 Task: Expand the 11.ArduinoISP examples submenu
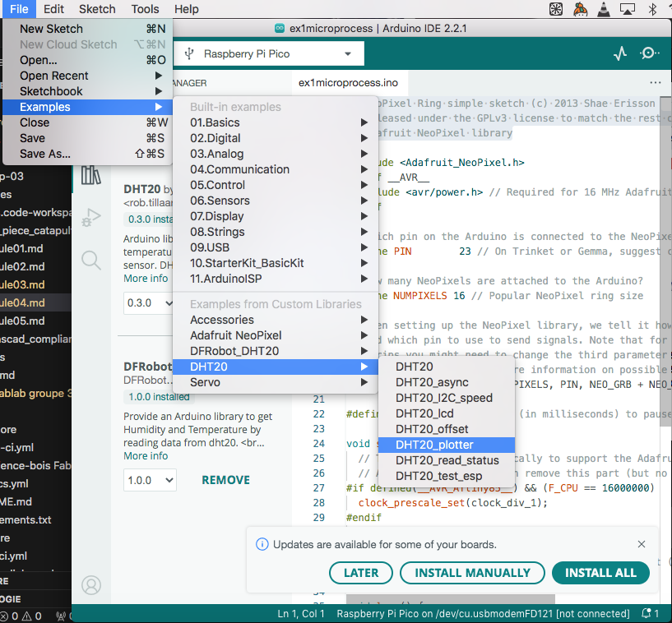(x=276, y=279)
